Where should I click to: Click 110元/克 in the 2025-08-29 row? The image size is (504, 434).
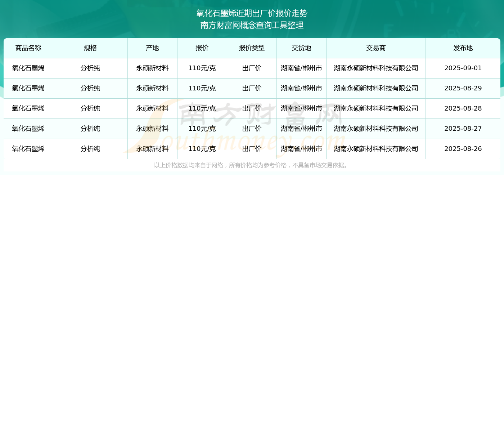click(202, 88)
